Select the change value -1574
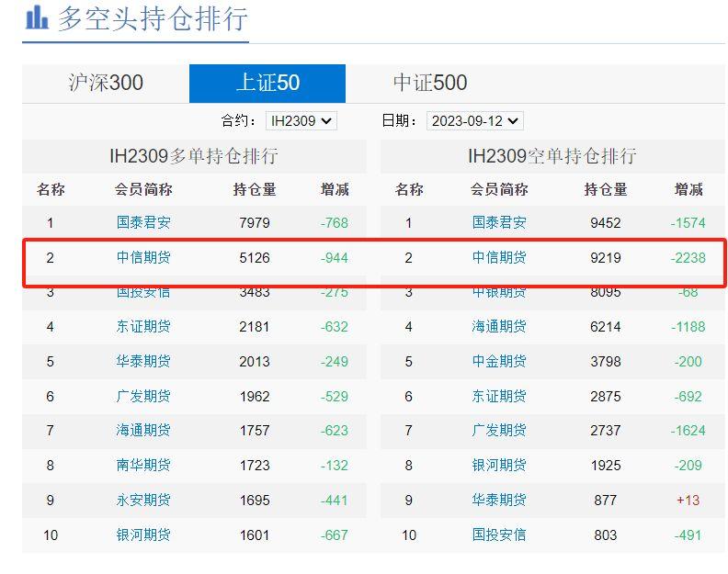 688,223
